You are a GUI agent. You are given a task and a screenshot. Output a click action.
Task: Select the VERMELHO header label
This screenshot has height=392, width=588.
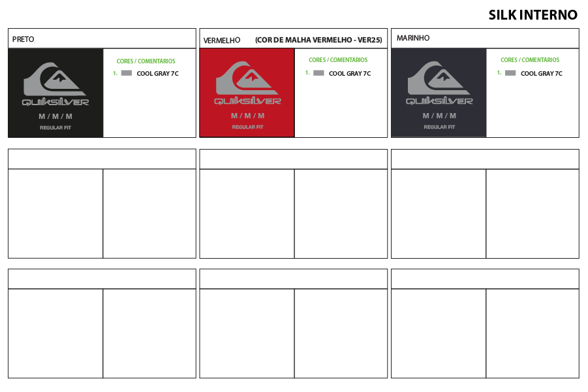click(x=222, y=41)
